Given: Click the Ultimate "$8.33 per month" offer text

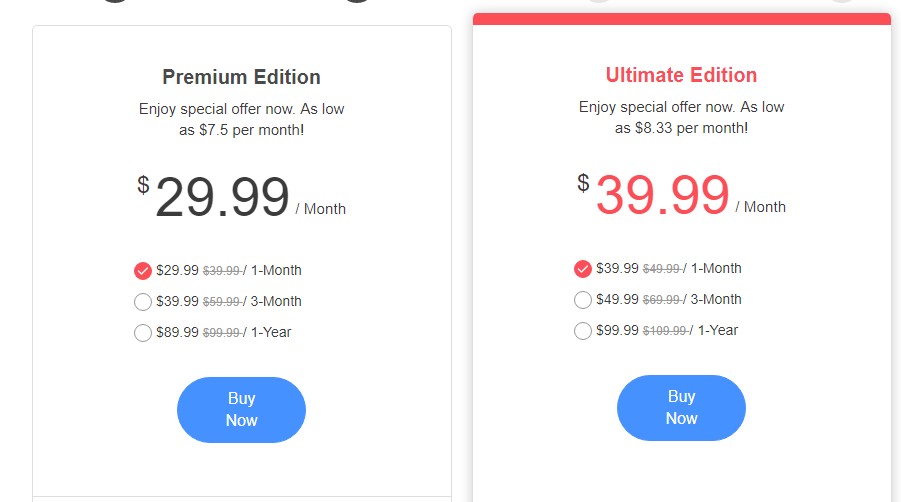Looking at the screenshot, I should [681, 128].
